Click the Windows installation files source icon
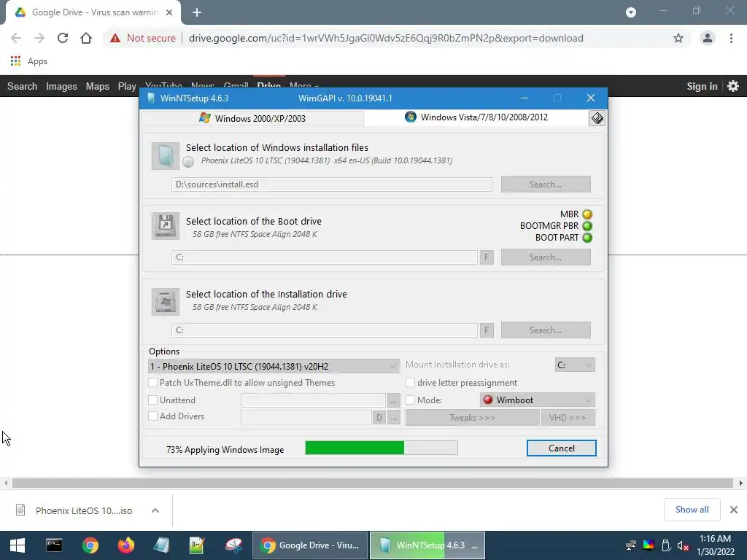The height and width of the screenshot is (560, 747). point(166,156)
